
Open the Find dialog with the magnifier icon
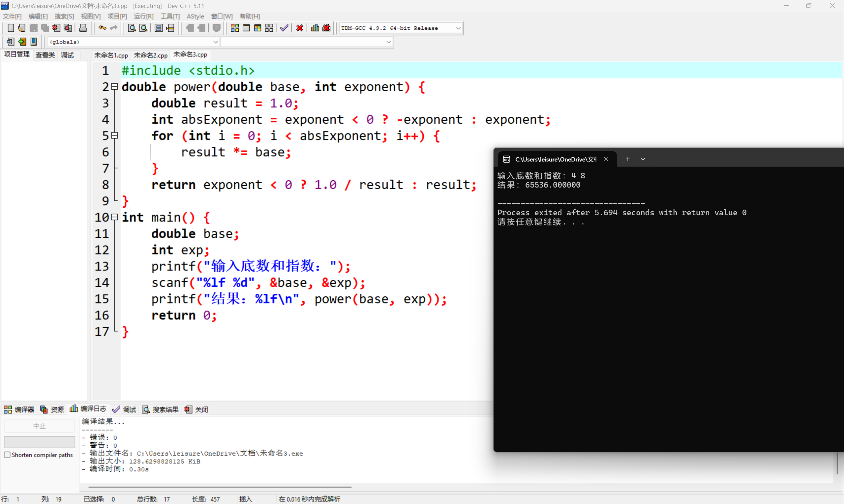click(x=132, y=28)
